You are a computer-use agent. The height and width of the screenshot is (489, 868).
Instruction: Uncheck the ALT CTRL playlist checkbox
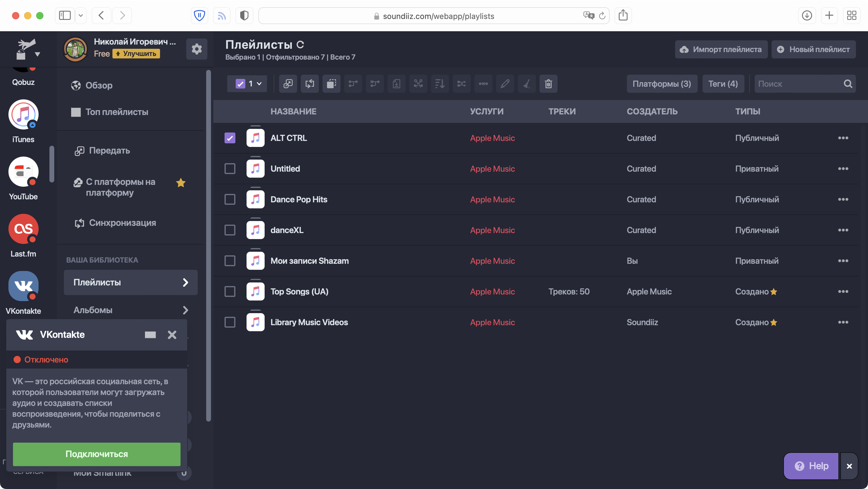pyautogui.click(x=230, y=138)
